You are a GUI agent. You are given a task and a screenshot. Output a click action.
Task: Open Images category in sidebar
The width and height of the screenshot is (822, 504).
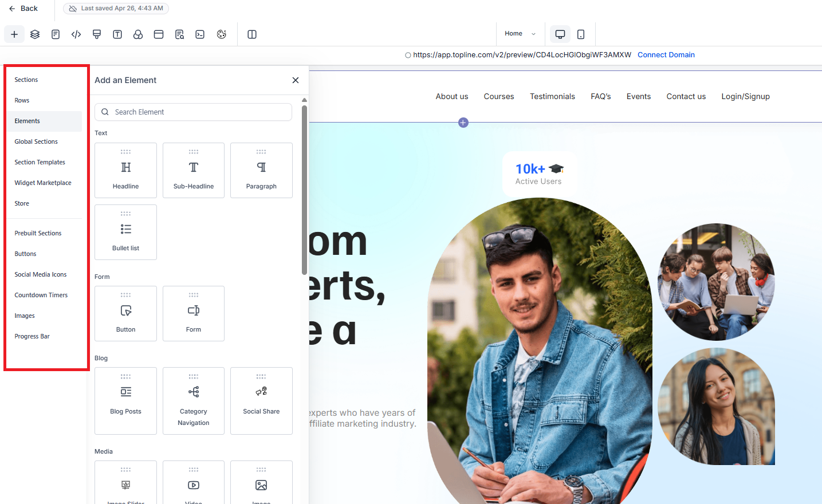(25, 316)
